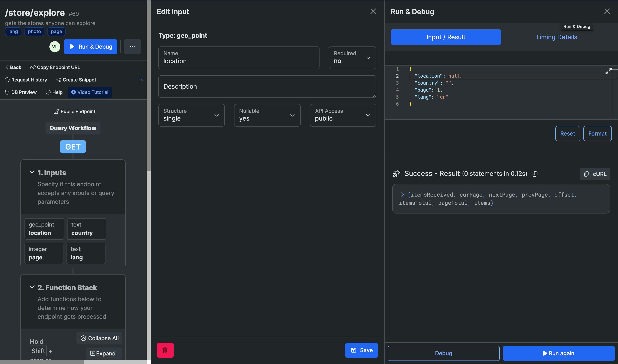Collapse the 1. Inputs section chevron

click(x=32, y=172)
